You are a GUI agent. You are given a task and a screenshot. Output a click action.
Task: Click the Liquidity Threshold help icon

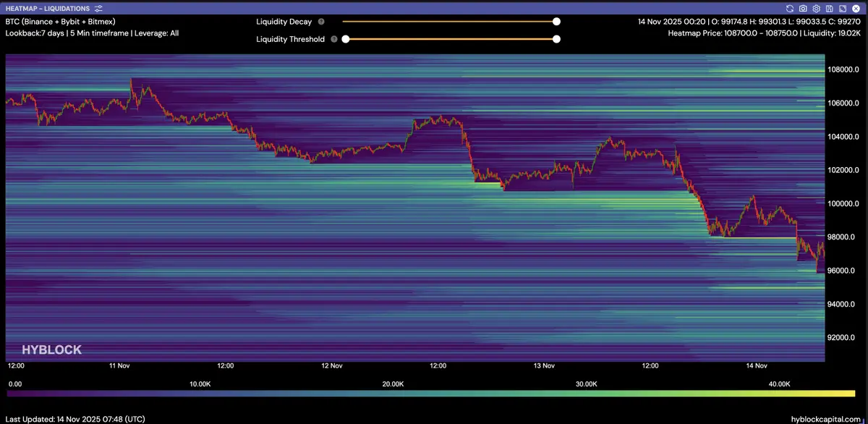tap(334, 39)
